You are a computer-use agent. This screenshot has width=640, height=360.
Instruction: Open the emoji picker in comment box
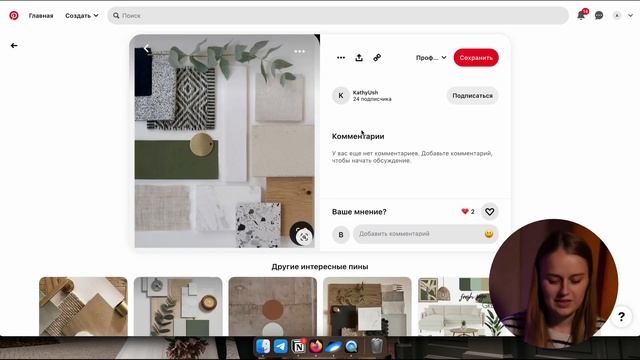point(489,234)
